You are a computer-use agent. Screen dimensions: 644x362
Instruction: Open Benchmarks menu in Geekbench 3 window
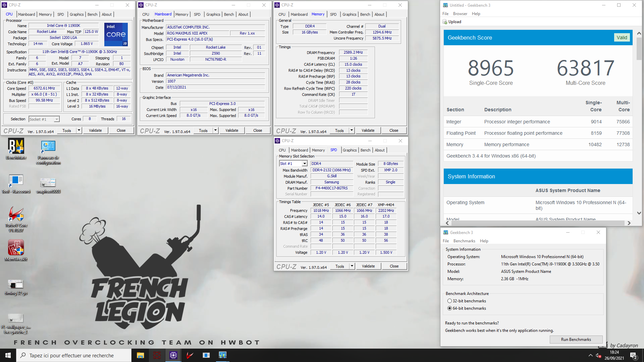pyautogui.click(x=464, y=241)
